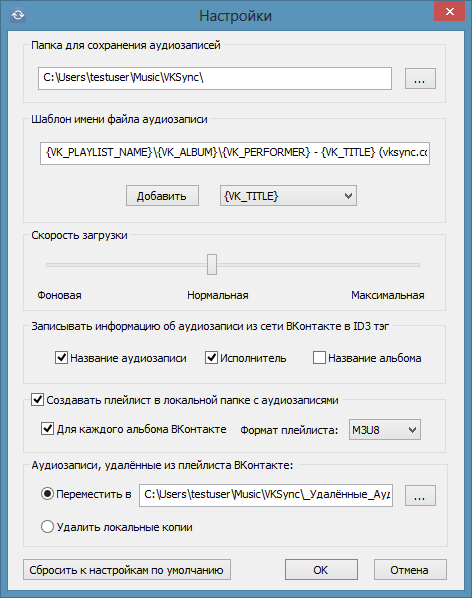Select the Переместить в radio button
This screenshot has height=598, width=472.
47,494
